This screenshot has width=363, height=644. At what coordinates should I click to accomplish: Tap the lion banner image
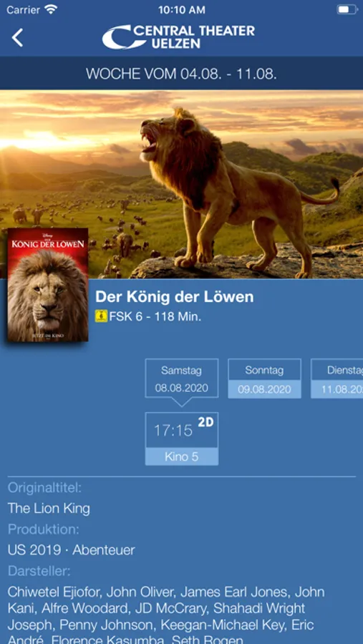[x=181, y=184]
